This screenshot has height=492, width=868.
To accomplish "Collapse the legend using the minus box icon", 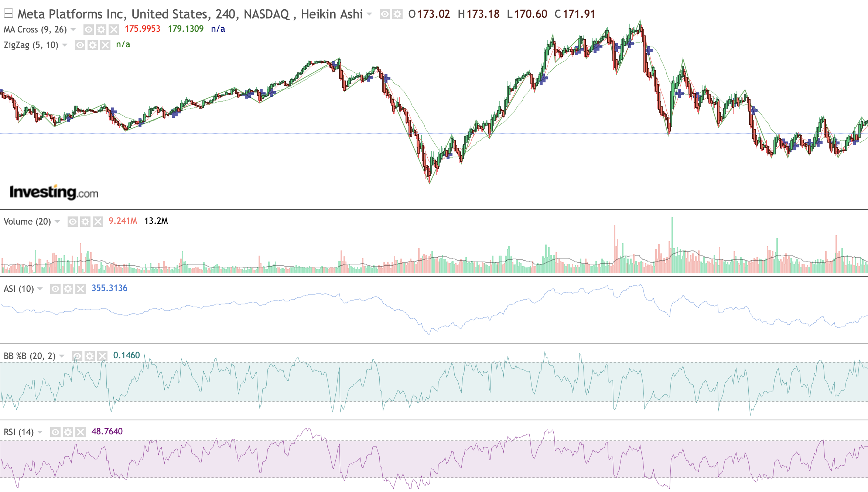I will click(x=8, y=14).
